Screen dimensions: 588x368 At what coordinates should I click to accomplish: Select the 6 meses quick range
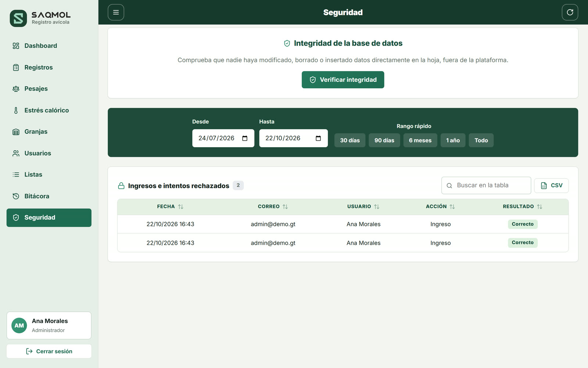(420, 140)
